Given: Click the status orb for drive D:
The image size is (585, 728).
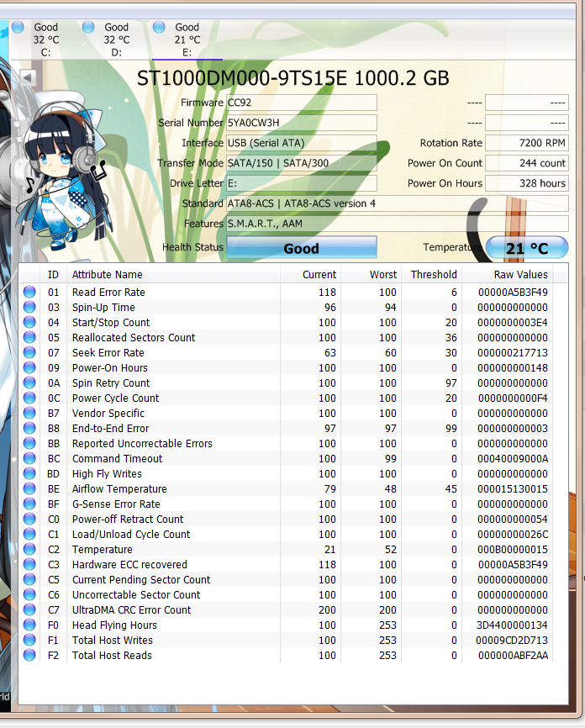Looking at the screenshot, I should click(x=88, y=27).
